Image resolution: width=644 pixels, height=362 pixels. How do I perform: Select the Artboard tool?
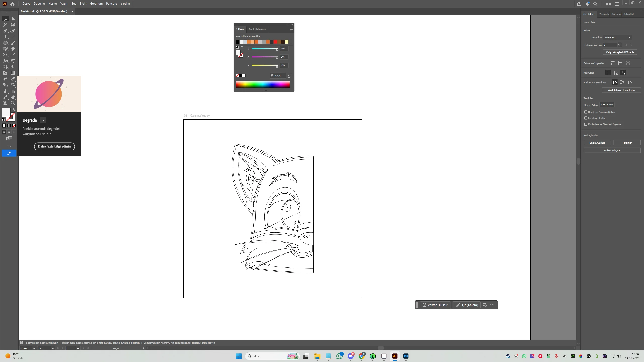13,91
